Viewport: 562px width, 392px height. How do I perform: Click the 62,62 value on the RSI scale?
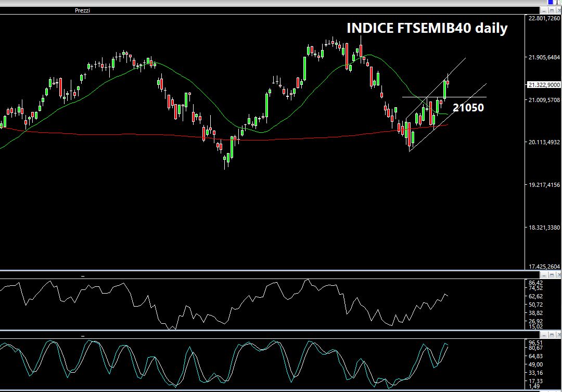click(535, 297)
